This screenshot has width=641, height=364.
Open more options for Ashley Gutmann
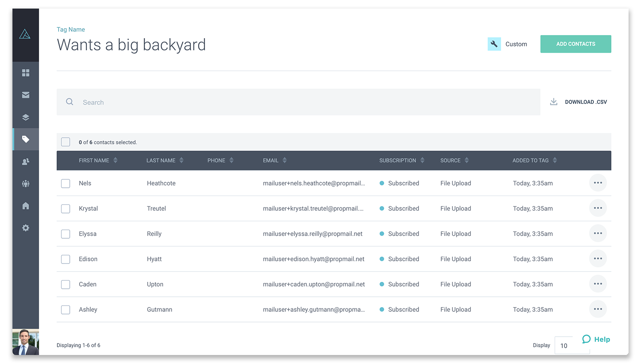tap(598, 309)
